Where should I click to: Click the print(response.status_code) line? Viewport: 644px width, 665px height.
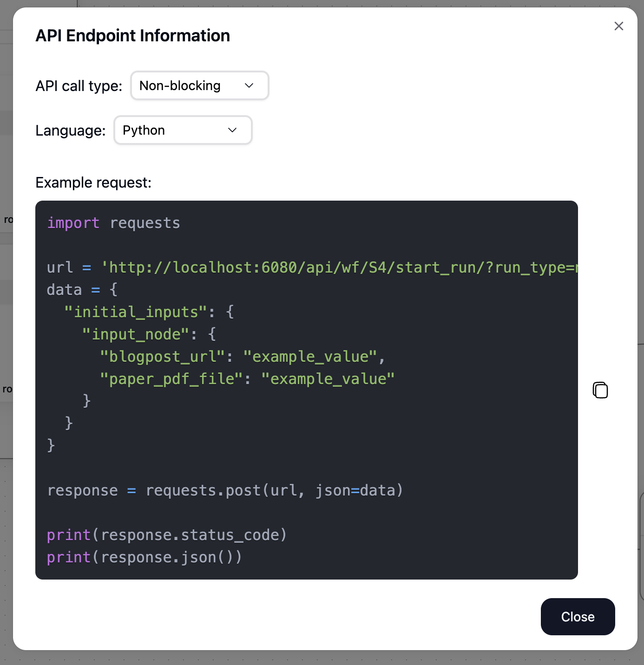(x=167, y=535)
